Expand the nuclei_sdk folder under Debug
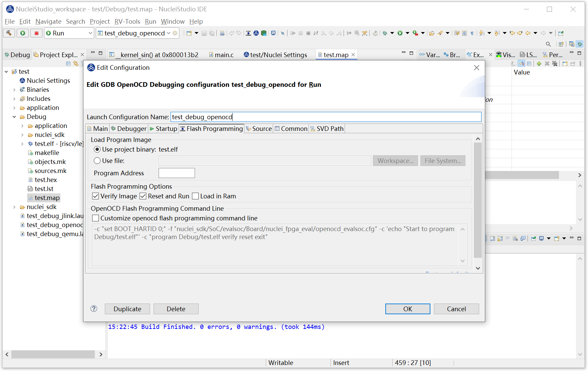This screenshot has width=588, height=371. pos(22,135)
